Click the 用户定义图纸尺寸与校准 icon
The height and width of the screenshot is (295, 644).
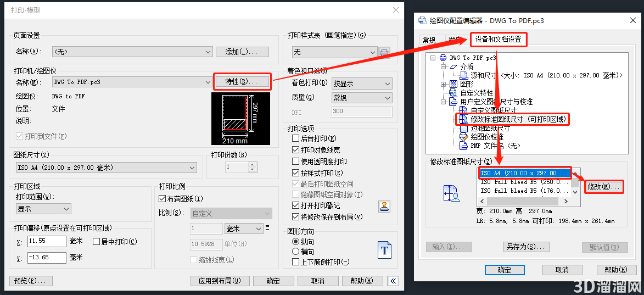pos(453,102)
